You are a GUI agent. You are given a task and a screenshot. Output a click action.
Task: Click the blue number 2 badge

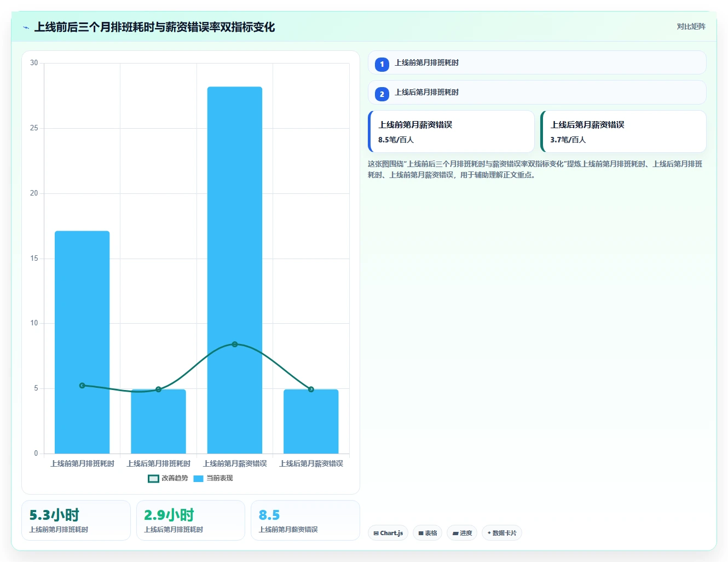click(382, 94)
